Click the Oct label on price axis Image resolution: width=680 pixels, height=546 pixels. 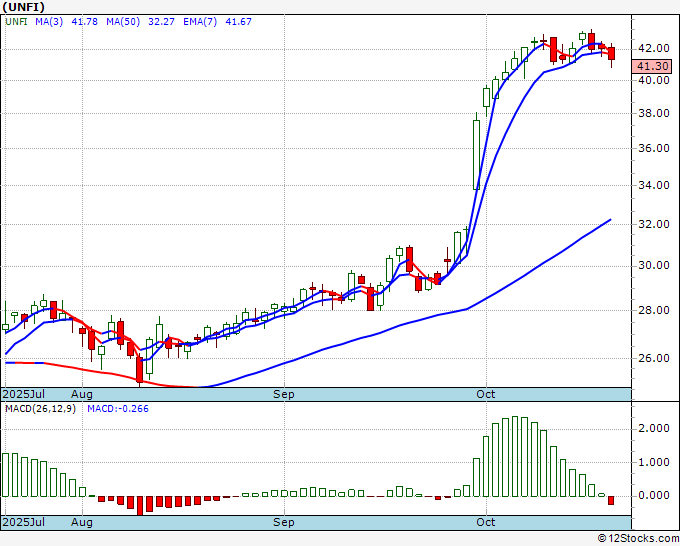pyautogui.click(x=485, y=394)
